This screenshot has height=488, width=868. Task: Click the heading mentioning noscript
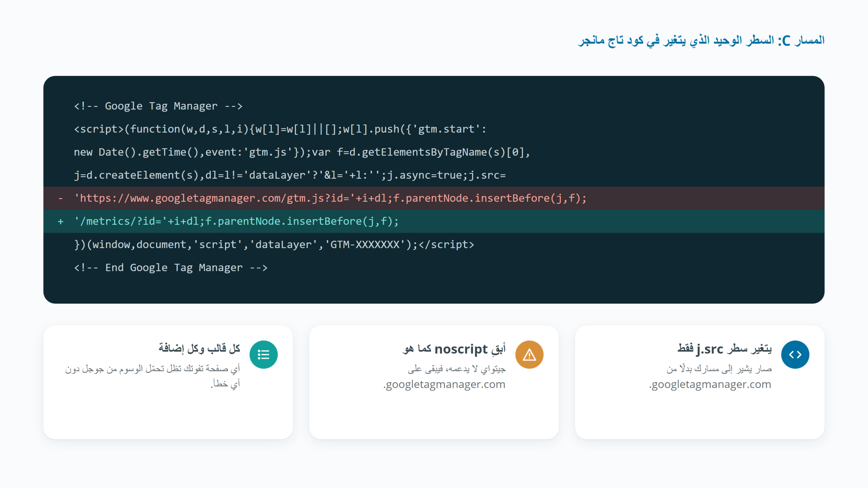click(454, 349)
